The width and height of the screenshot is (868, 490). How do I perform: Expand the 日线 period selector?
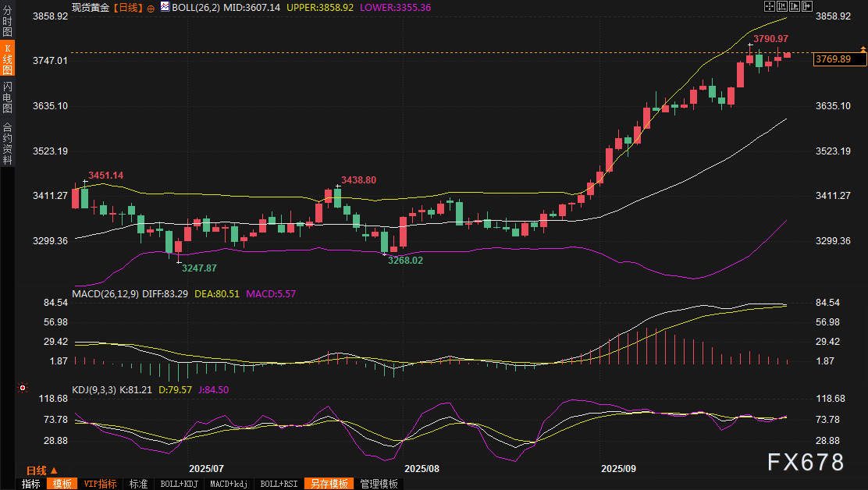click(41, 470)
